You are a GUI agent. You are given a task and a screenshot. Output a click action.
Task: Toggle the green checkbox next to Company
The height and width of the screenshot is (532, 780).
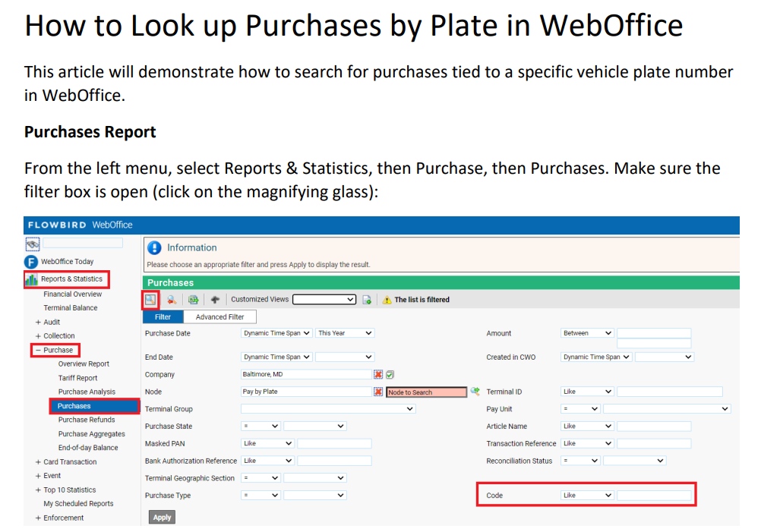[x=390, y=374]
